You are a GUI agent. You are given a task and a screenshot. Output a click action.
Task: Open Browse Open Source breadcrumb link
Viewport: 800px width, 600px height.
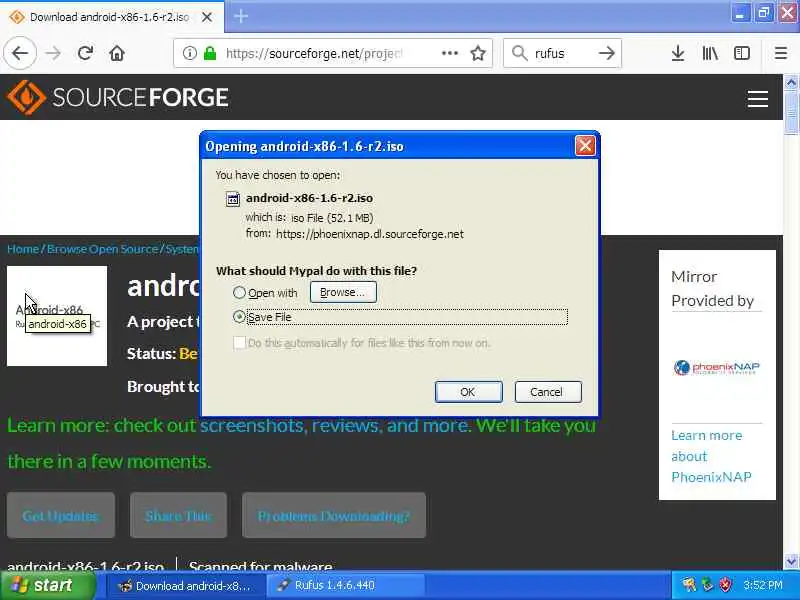pyautogui.click(x=103, y=249)
